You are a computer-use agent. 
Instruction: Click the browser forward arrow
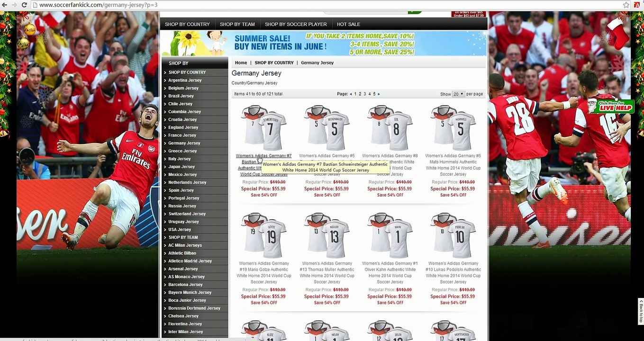coord(14,5)
